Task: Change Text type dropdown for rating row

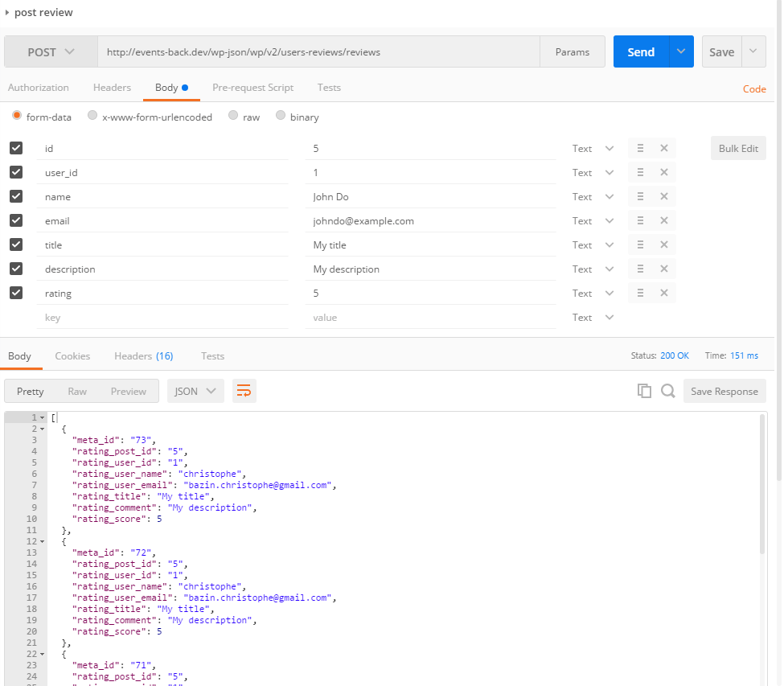Action: tap(593, 294)
